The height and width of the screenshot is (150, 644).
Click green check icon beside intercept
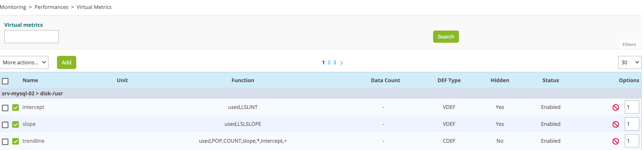(x=16, y=108)
